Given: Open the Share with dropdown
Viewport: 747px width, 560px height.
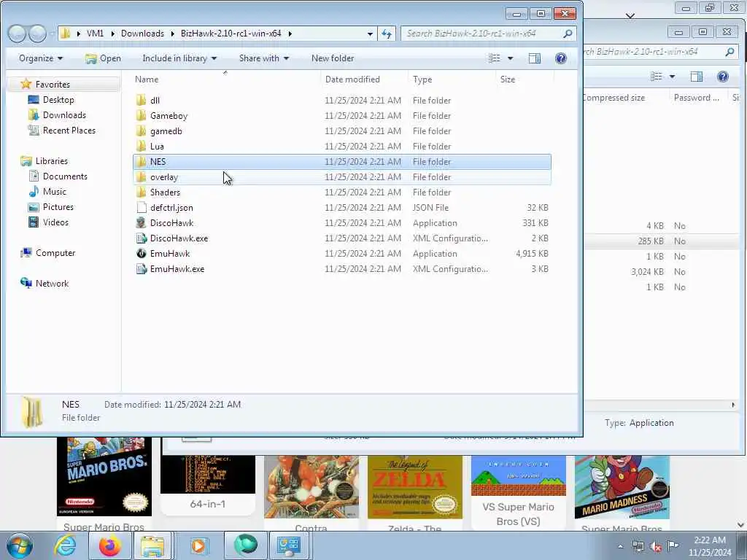Looking at the screenshot, I should (264, 58).
